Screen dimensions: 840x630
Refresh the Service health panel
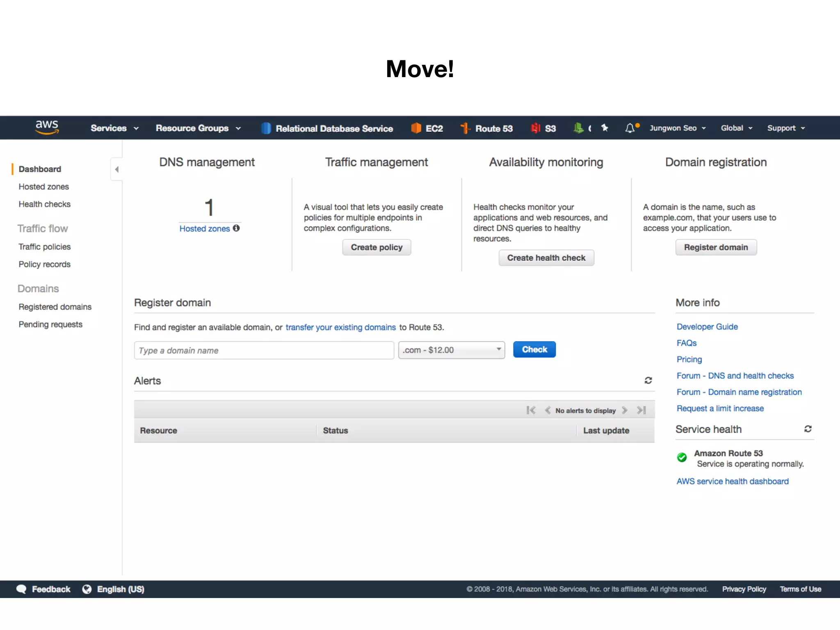click(x=808, y=429)
